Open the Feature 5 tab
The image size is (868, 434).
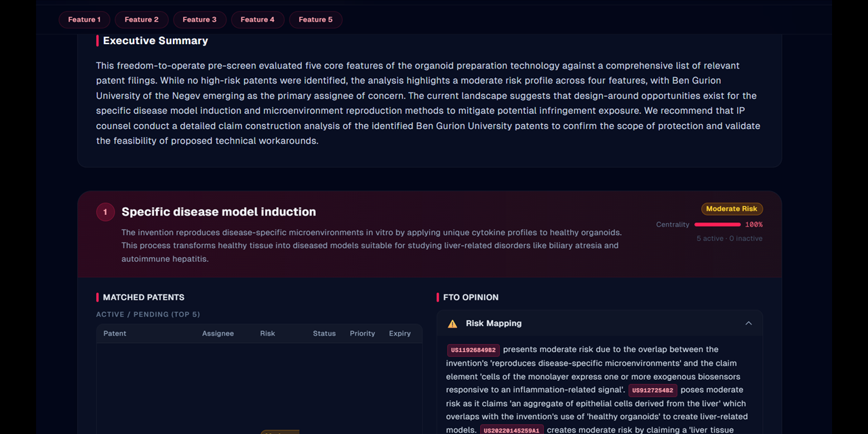[315, 20]
